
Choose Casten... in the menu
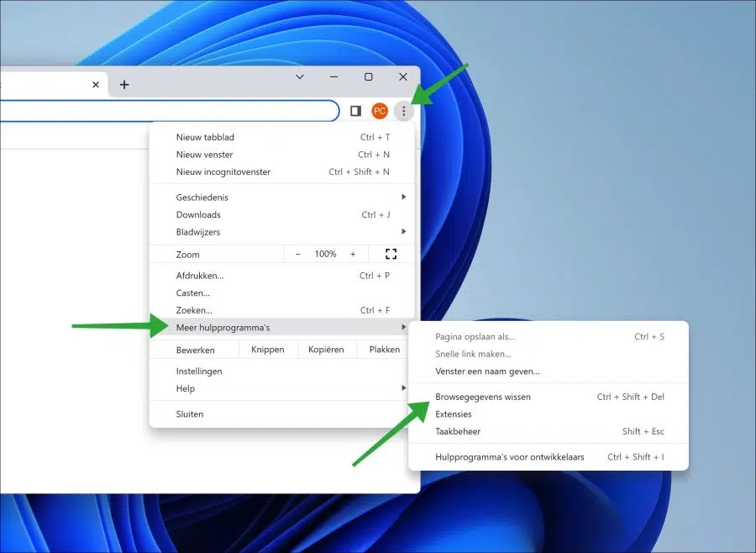pyautogui.click(x=282, y=293)
